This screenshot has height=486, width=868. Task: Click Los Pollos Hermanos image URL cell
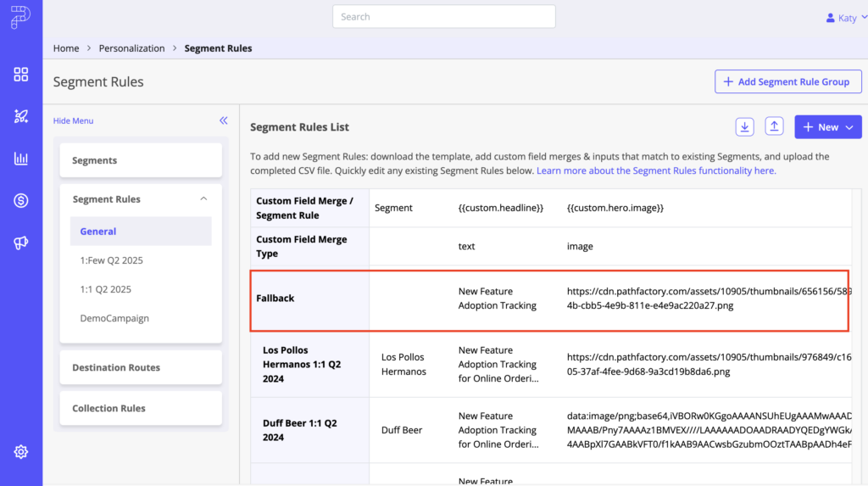click(709, 364)
